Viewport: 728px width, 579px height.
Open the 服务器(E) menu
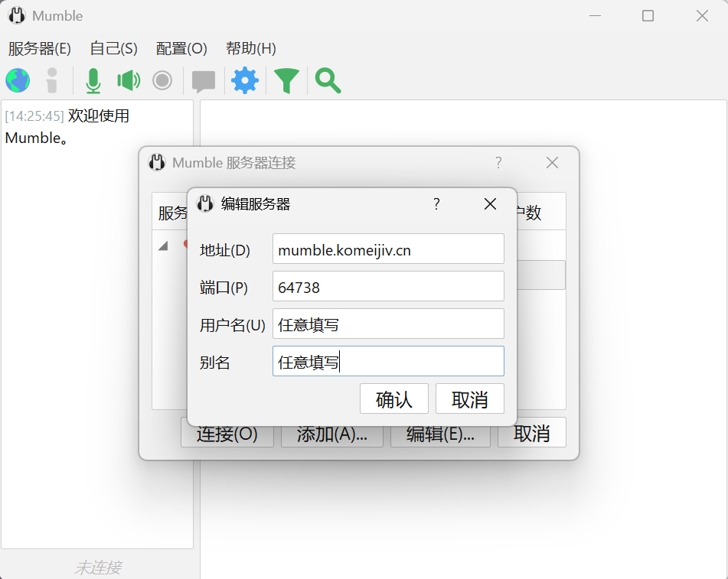point(40,48)
